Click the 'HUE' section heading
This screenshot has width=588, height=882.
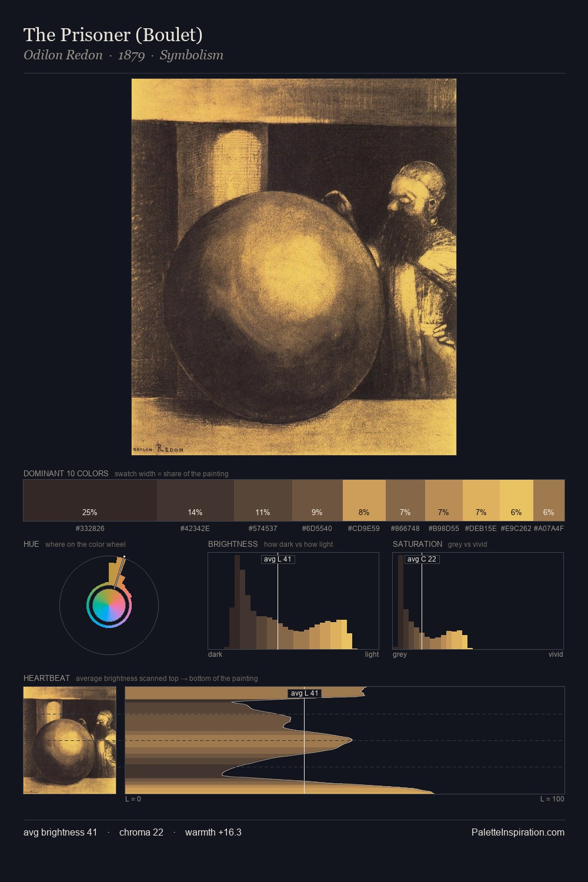tap(31, 544)
